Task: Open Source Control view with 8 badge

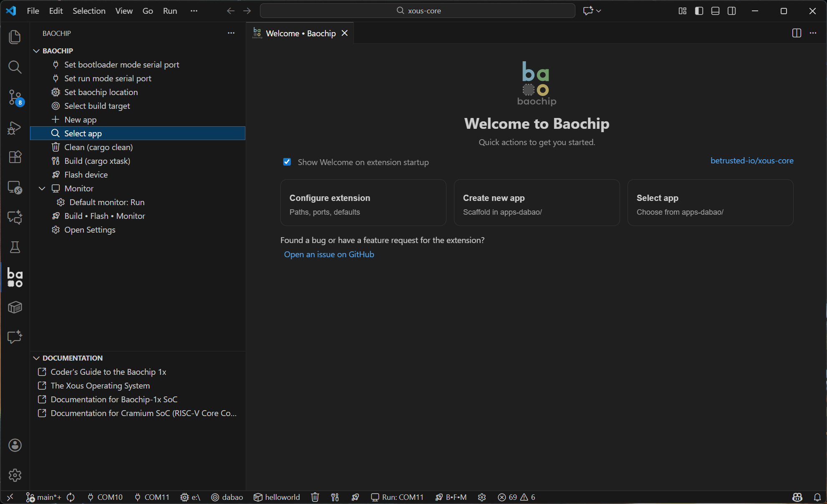Action: 15,97
